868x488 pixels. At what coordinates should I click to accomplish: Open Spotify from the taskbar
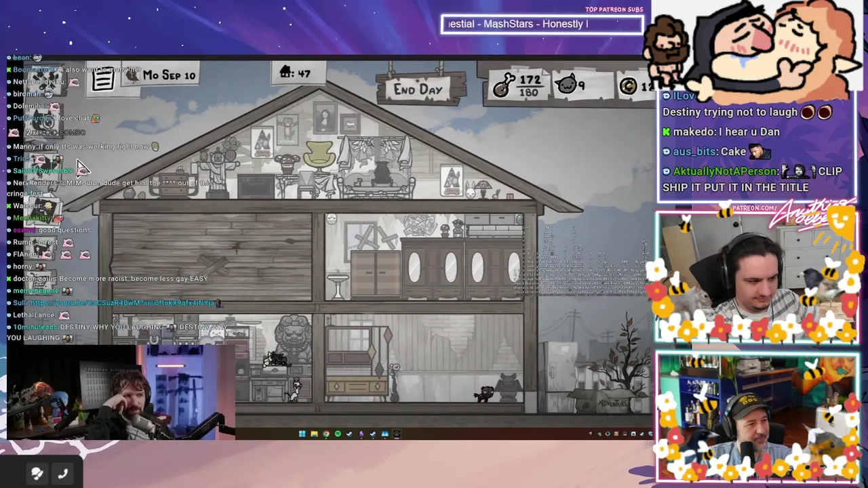pyautogui.click(x=338, y=434)
